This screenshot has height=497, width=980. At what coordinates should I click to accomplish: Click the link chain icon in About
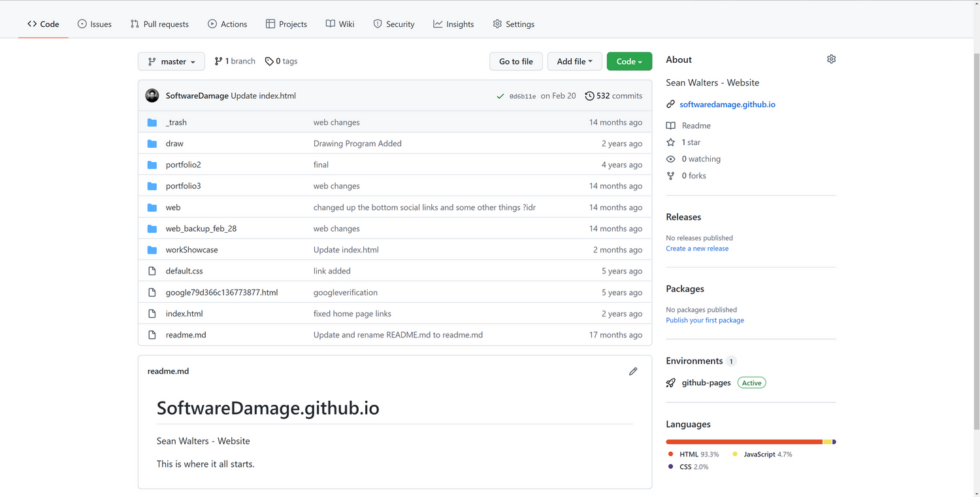(670, 105)
